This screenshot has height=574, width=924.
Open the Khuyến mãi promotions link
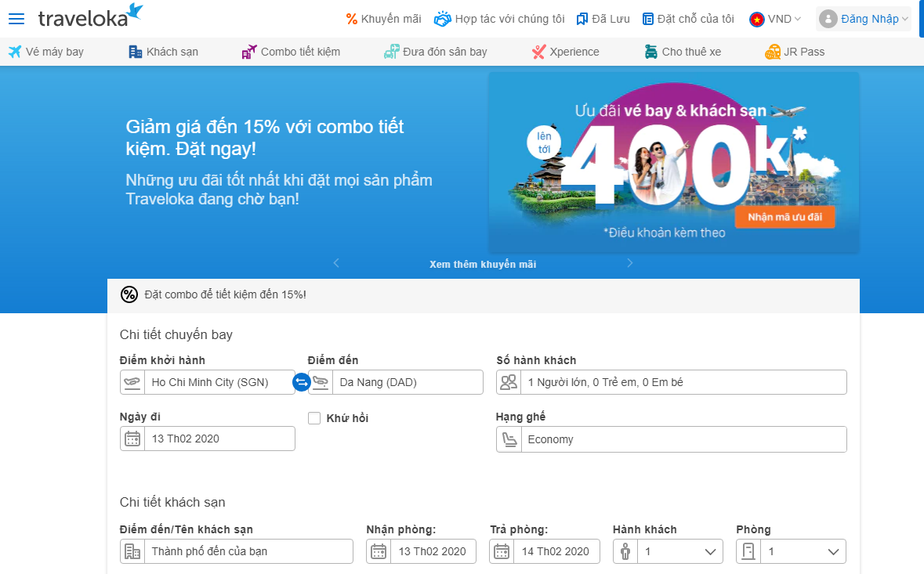tap(383, 19)
